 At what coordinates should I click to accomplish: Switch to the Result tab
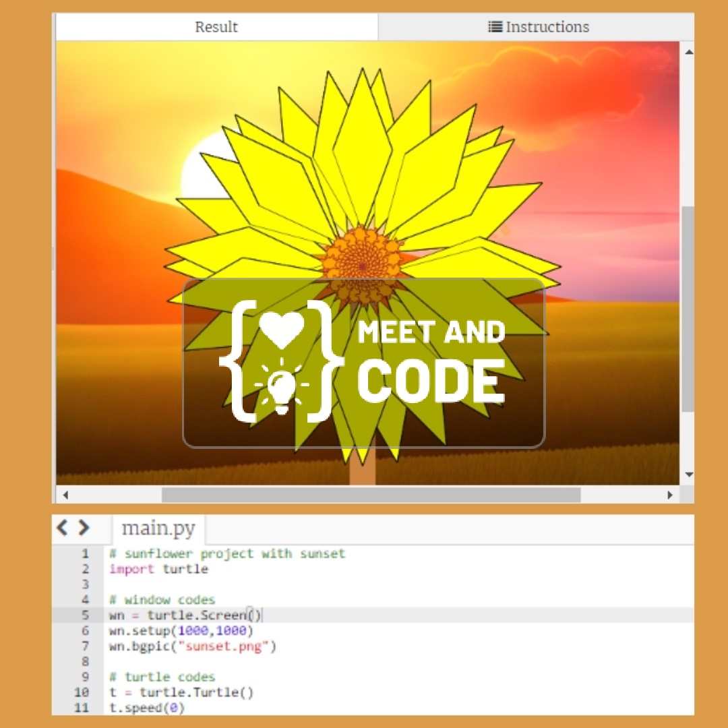[216, 27]
